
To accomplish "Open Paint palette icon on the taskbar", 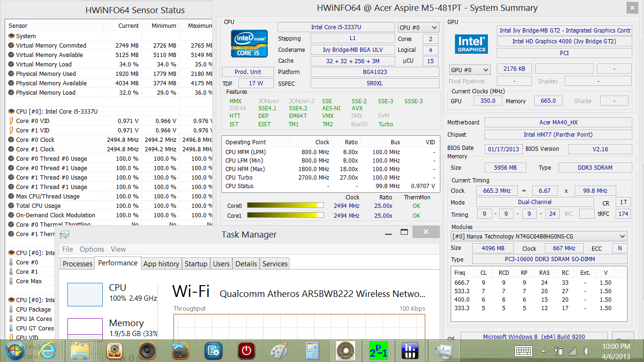I will click(279, 351).
